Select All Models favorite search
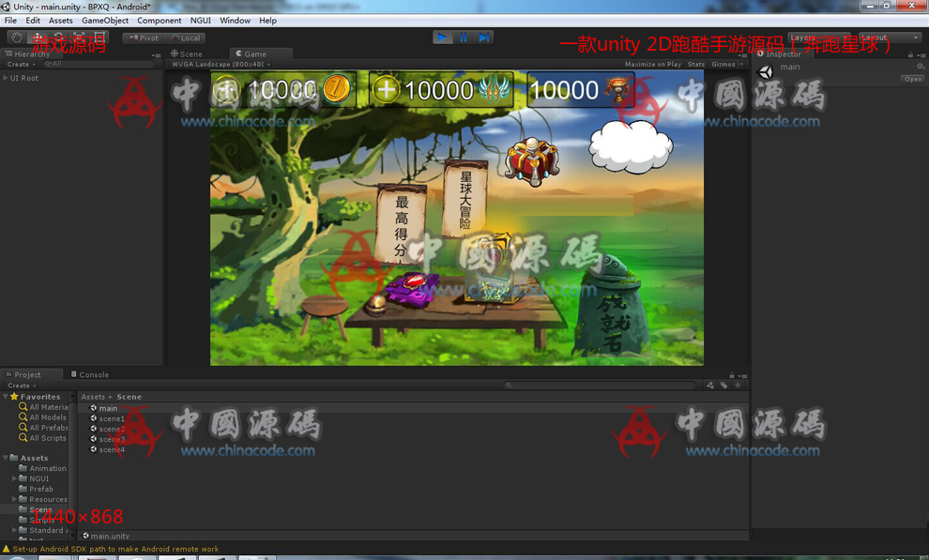This screenshot has width=929, height=560. click(x=42, y=417)
